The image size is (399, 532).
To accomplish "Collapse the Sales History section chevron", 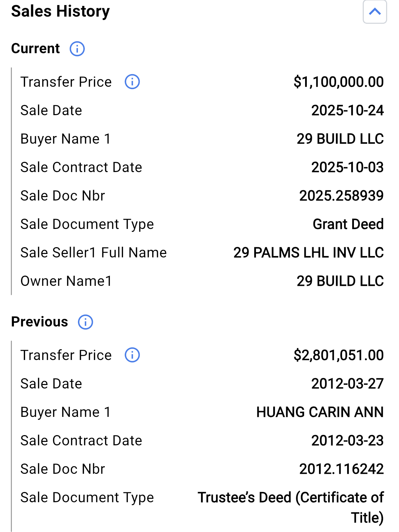I will [375, 12].
